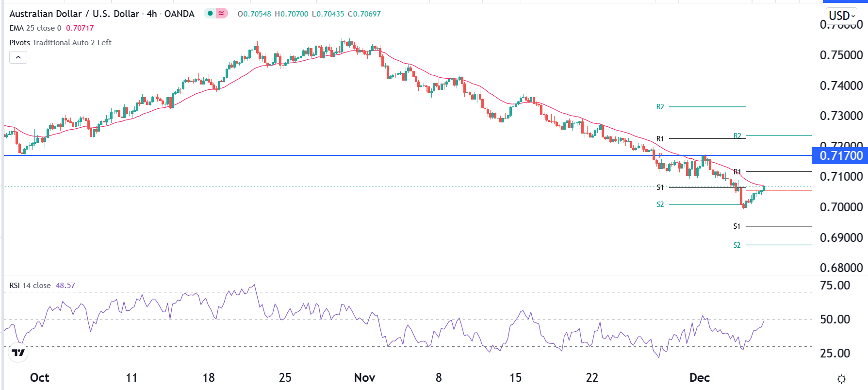Image resolution: width=868 pixels, height=390 pixels.
Task: Click the 0.69000 price axis label
Action: [x=841, y=237]
